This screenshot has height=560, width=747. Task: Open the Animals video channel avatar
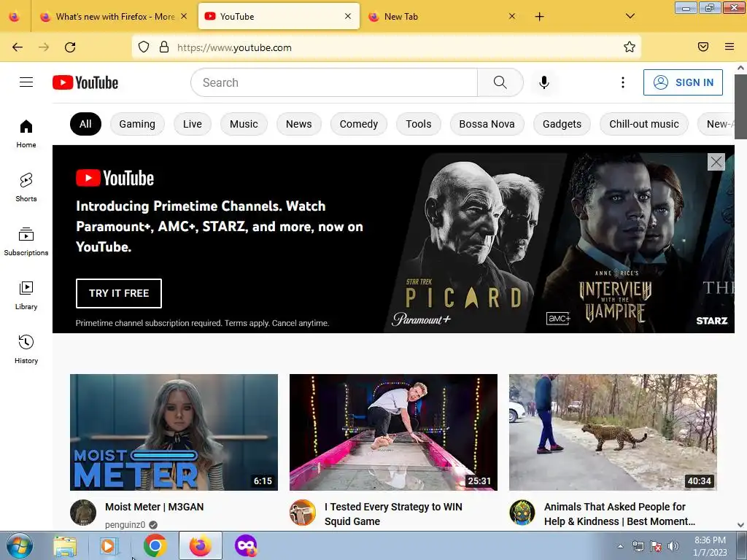[522, 513]
